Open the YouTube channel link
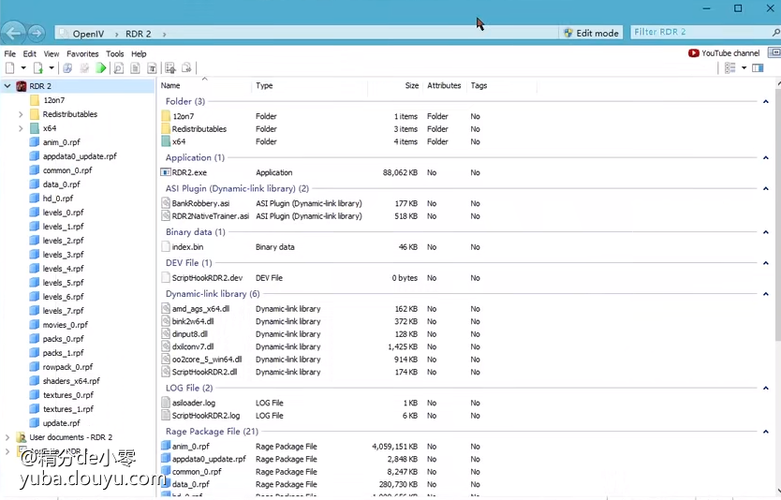The height and width of the screenshot is (500, 781). coord(724,53)
